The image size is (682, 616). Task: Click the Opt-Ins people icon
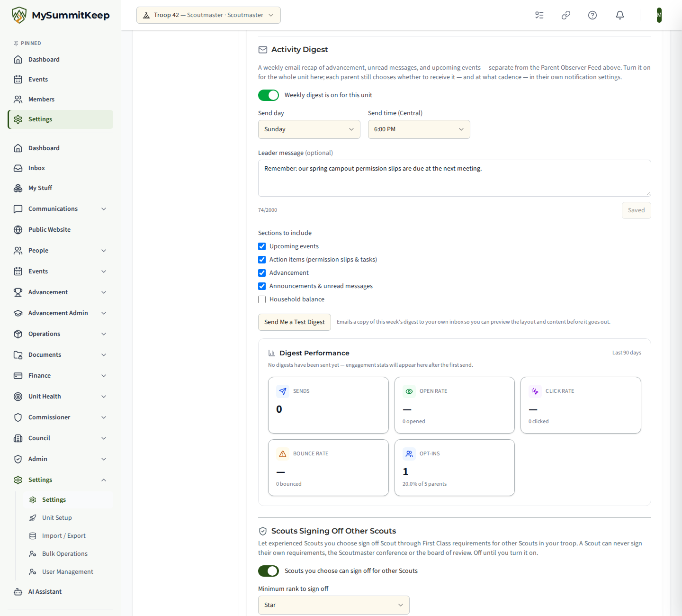409,454
